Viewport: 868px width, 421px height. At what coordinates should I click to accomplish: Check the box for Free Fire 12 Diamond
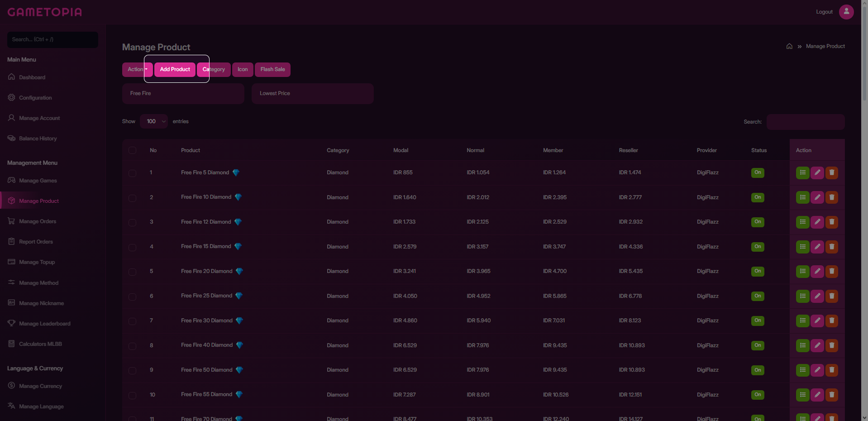pos(132,222)
